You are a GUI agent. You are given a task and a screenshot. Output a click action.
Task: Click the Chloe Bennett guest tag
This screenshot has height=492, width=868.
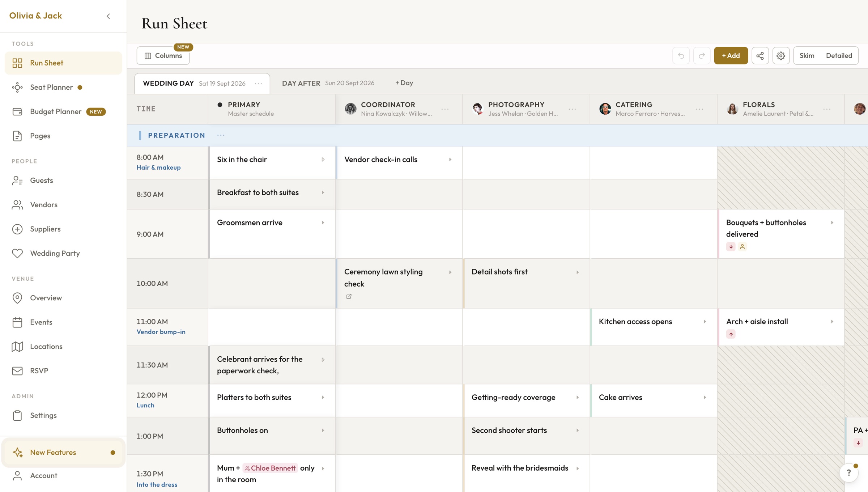click(270, 468)
